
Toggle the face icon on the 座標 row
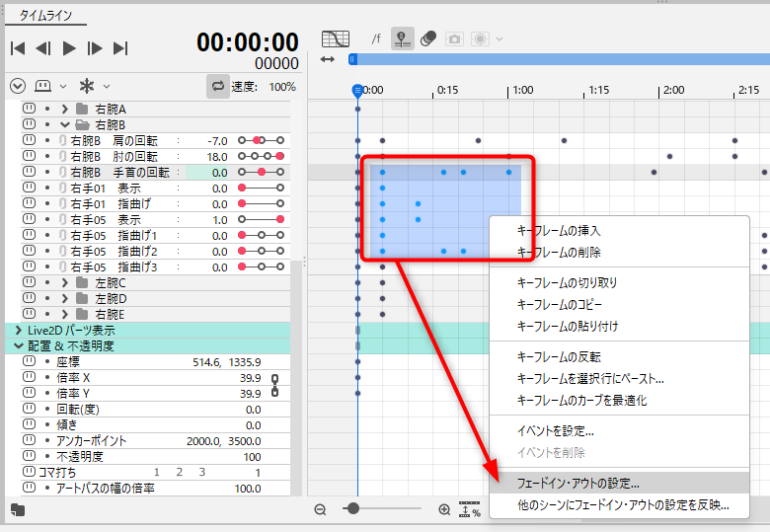[29, 362]
